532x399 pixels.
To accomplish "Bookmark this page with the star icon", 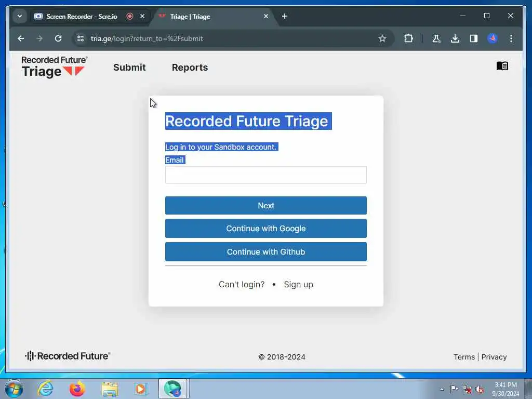I will pos(382,38).
